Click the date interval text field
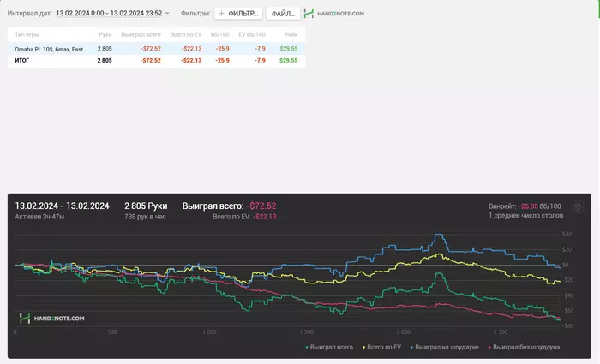600x364 pixels. point(109,14)
